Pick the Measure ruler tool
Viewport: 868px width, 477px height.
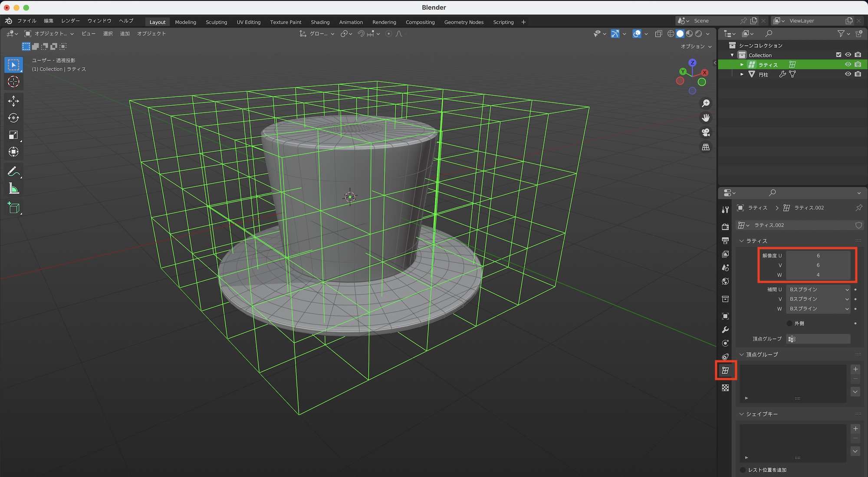(13, 189)
